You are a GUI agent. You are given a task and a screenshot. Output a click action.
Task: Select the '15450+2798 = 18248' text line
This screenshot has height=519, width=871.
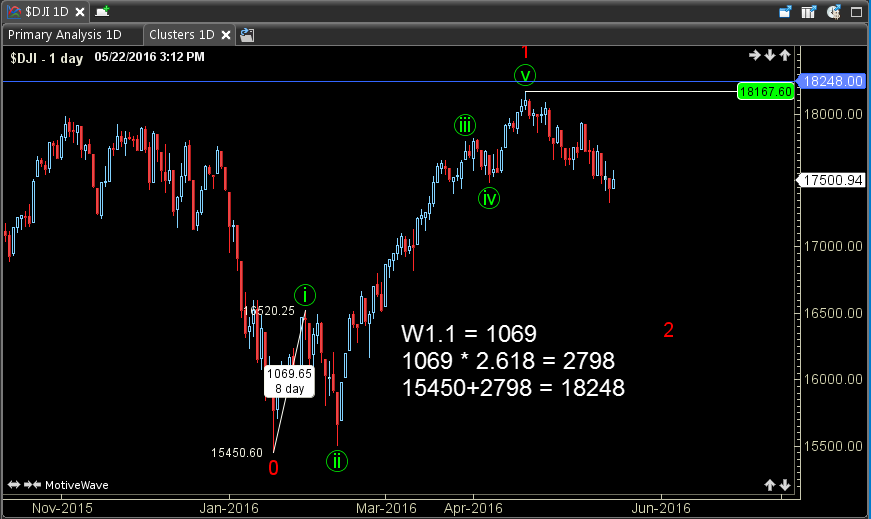click(513, 388)
